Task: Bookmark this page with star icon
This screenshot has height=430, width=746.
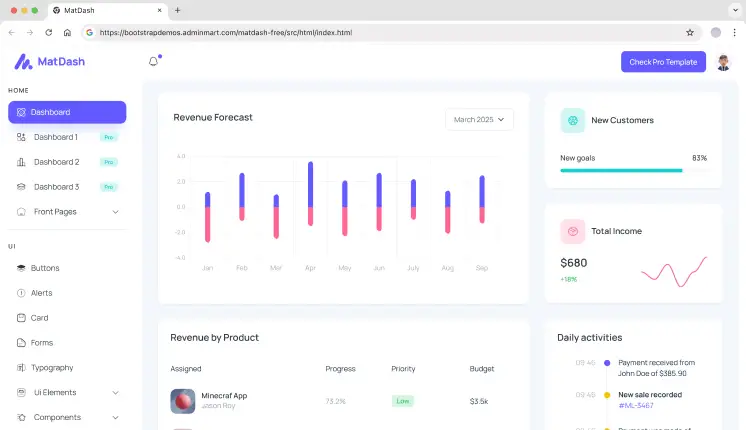Action: click(x=690, y=32)
